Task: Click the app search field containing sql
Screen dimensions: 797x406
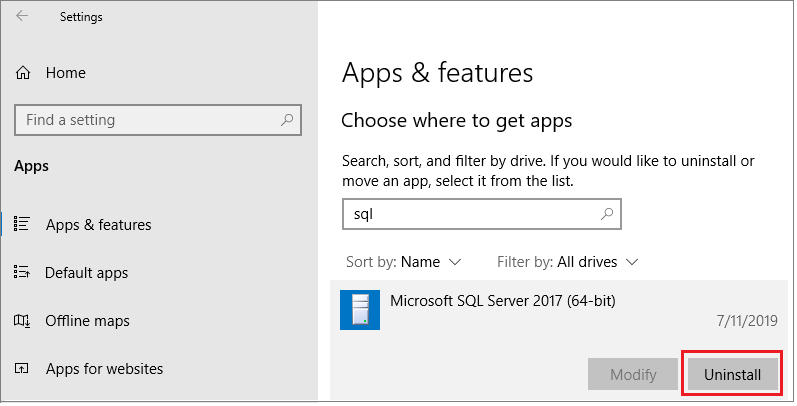Action: coord(470,214)
